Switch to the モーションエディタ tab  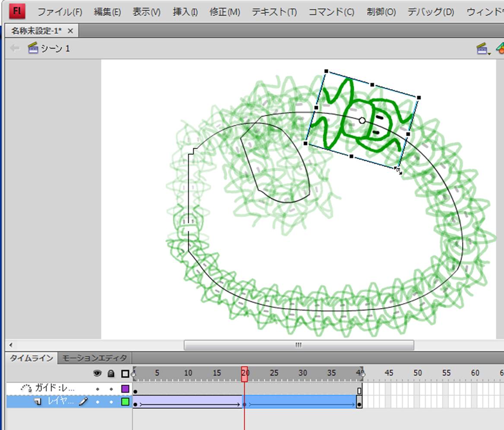(95, 358)
